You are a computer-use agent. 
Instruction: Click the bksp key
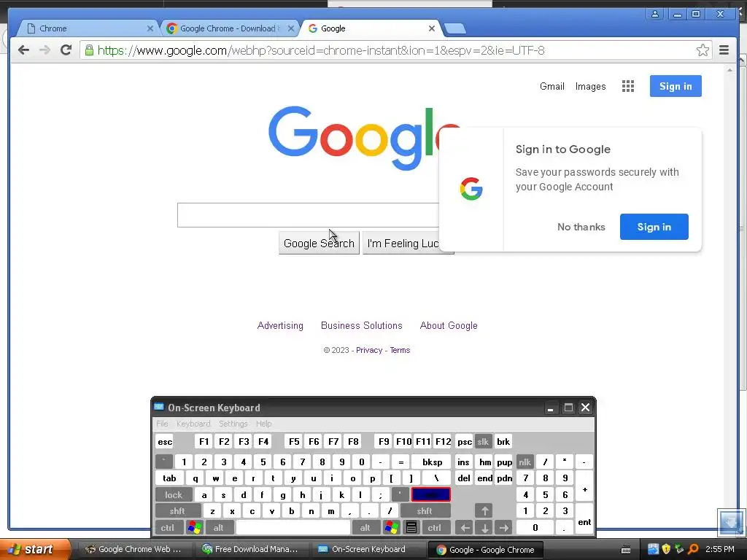[x=432, y=462]
